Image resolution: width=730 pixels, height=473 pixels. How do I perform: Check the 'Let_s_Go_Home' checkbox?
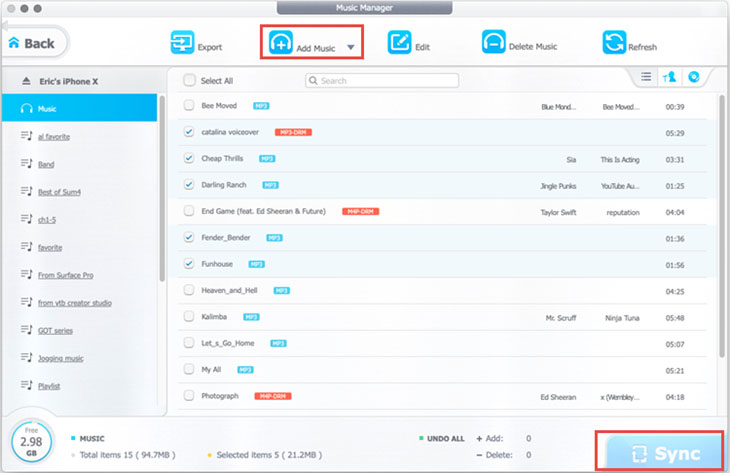click(x=189, y=343)
